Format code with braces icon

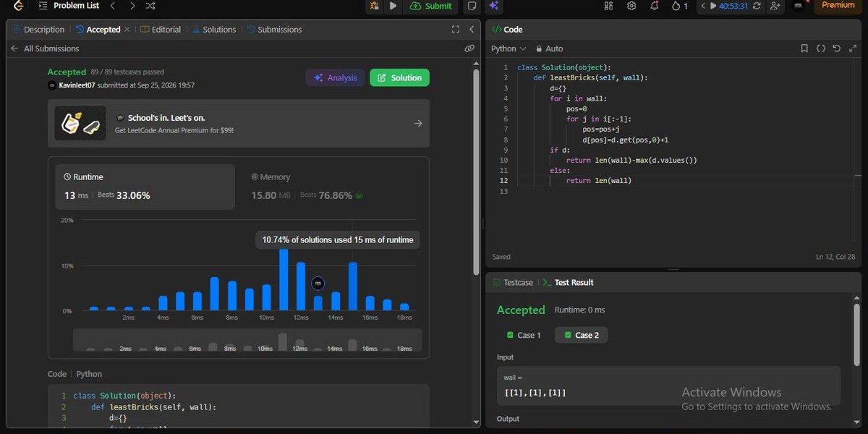(821, 48)
